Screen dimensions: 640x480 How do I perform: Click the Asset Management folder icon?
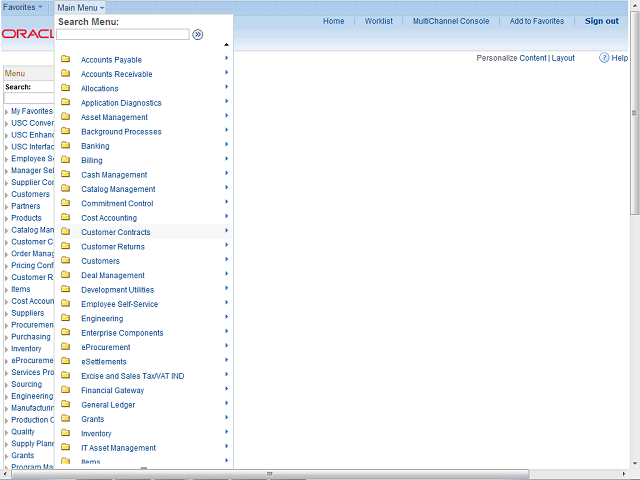coord(65,117)
